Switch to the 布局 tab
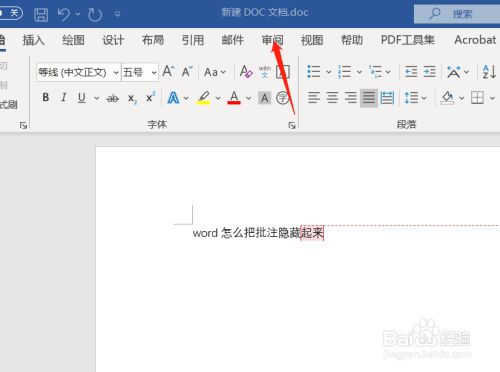 click(153, 40)
